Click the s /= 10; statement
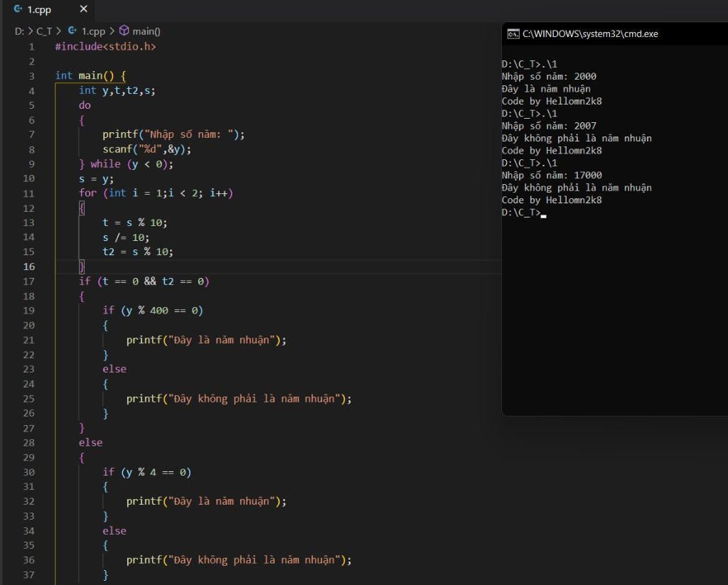This screenshot has height=585, width=728. [126, 237]
